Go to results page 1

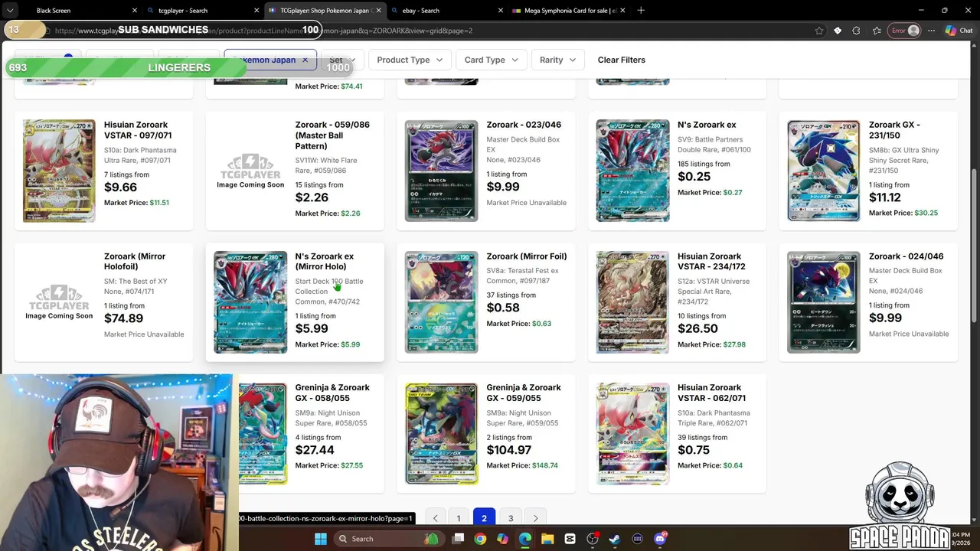click(x=459, y=518)
